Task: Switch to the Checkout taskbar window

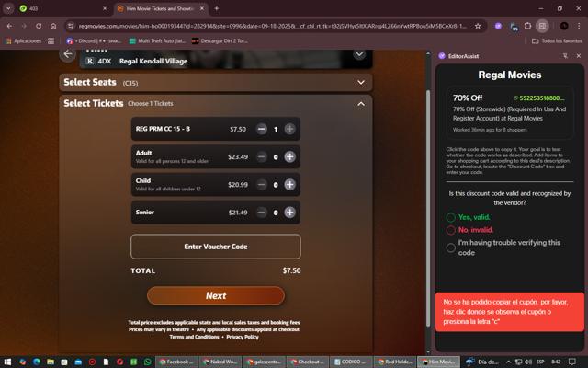Action: click(x=308, y=362)
